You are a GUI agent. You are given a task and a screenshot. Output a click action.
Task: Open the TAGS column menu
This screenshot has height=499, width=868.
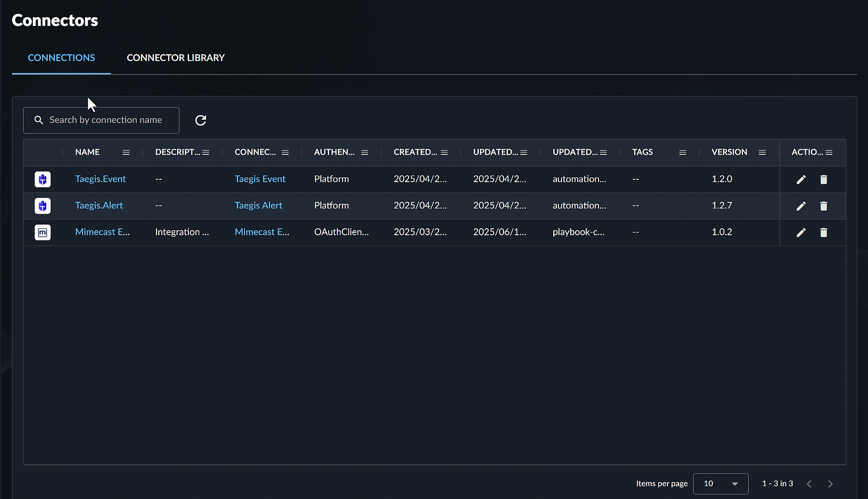click(x=683, y=152)
